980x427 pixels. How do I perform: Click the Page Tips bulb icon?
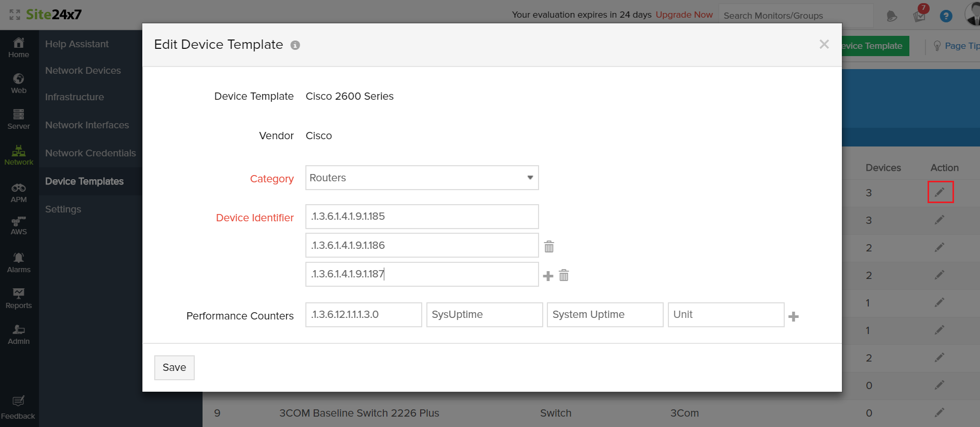[937, 46]
